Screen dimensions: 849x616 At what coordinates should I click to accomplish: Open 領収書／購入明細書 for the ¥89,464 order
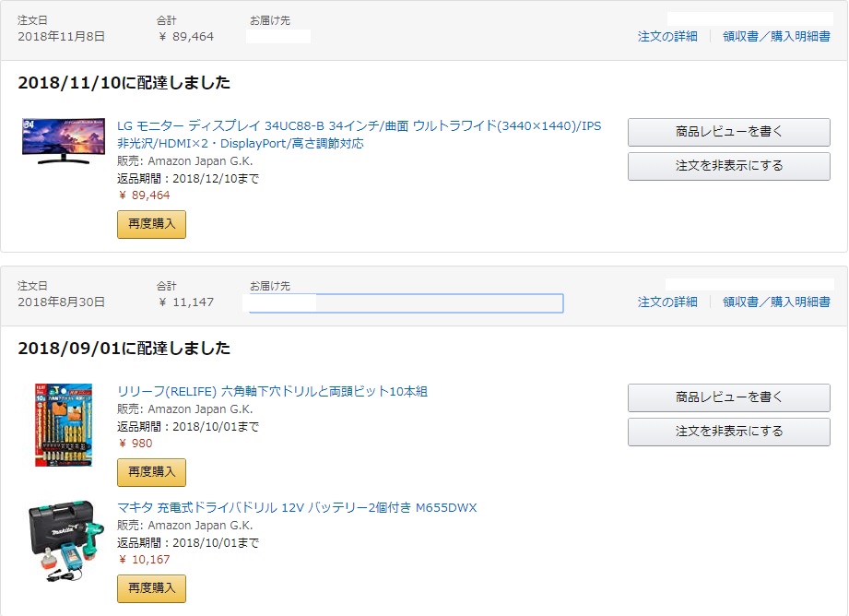click(x=776, y=36)
